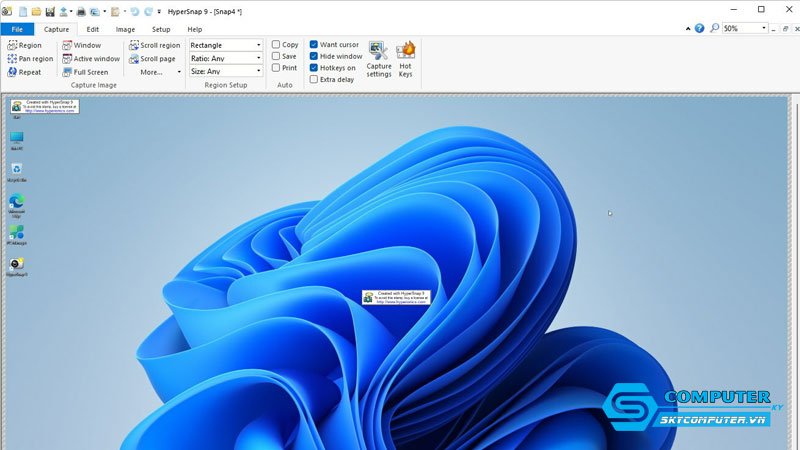Enable the Copy auto option

pyautogui.click(x=277, y=45)
